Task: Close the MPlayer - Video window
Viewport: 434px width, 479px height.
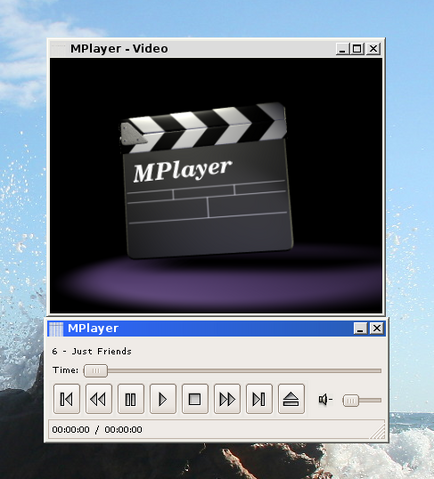Action: (373, 49)
